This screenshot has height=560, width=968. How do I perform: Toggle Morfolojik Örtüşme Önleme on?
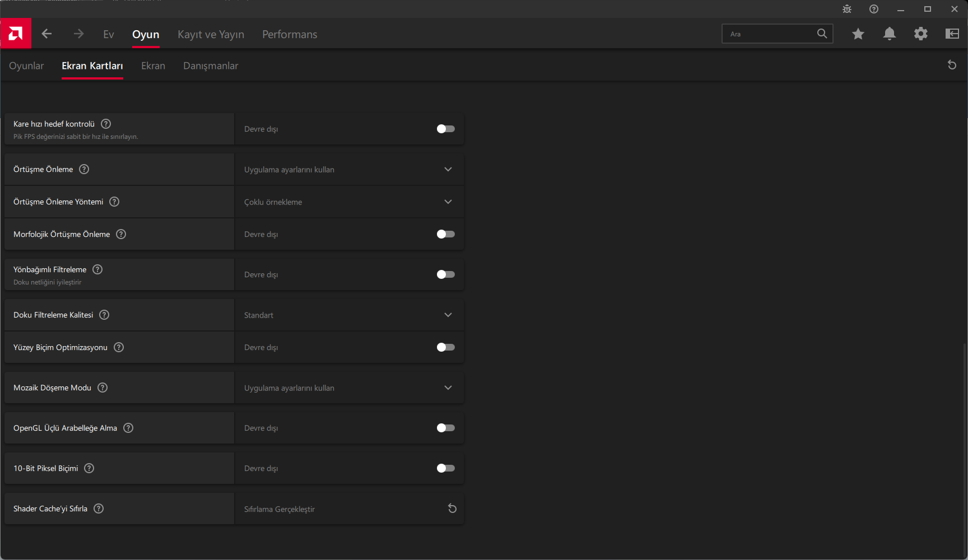click(x=445, y=234)
